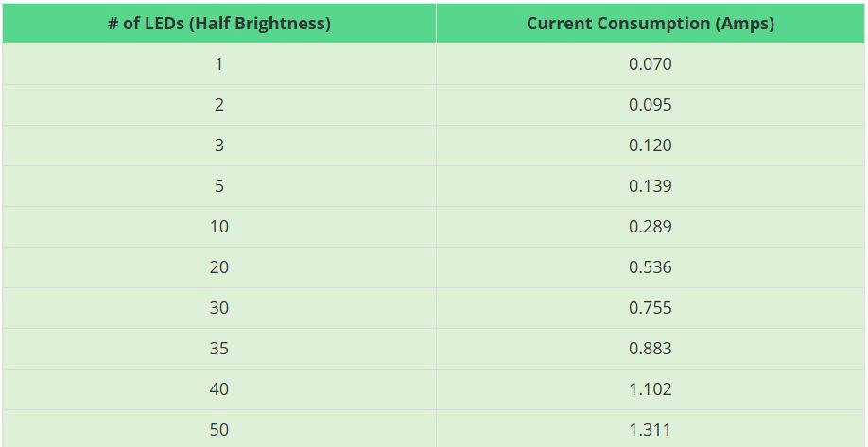This screenshot has height=447, width=868.
Task: Click the 2 LEDs cell
Action: point(219,105)
